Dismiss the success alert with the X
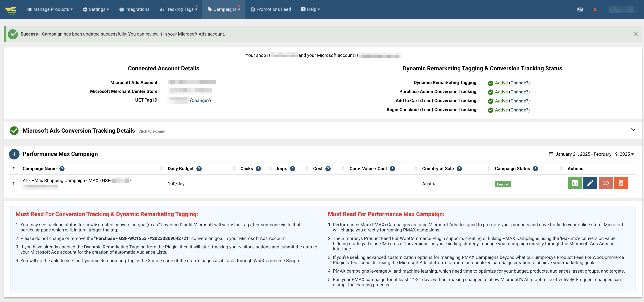 pyautogui.click(x=636, y=34)
